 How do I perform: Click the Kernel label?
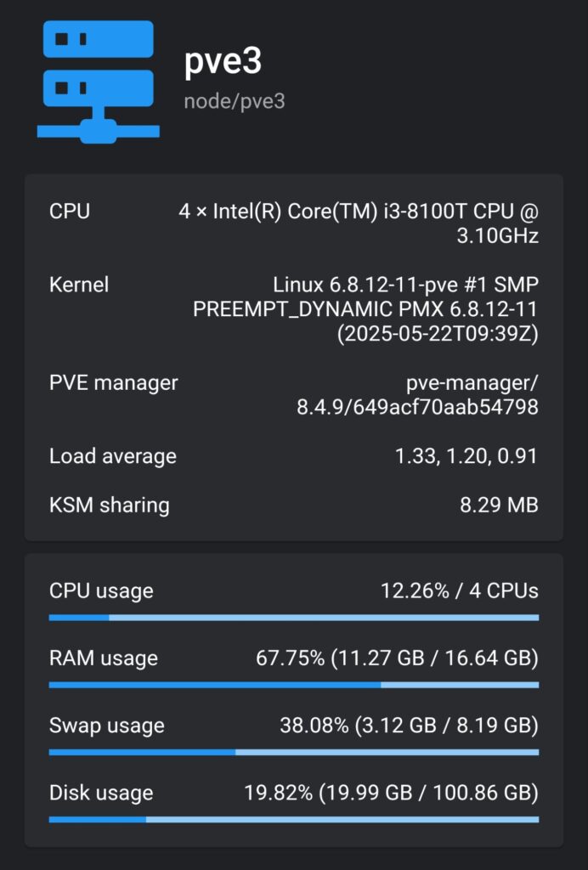pyautogui.click(x=79, y=285)
